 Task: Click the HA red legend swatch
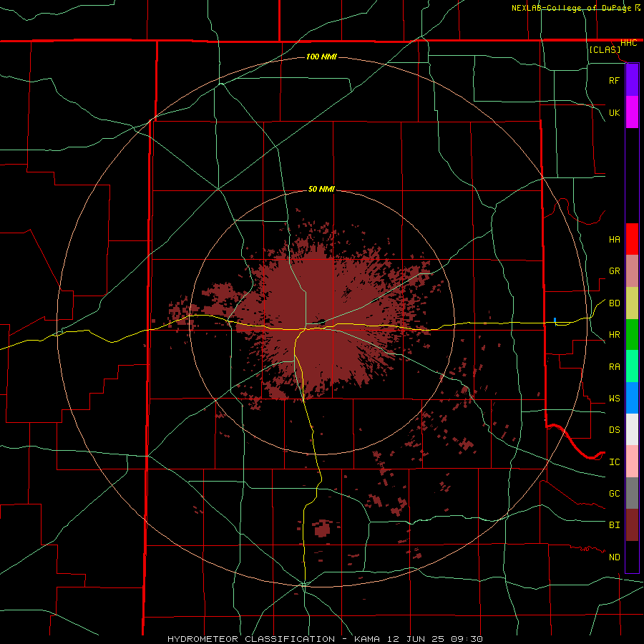632,239
